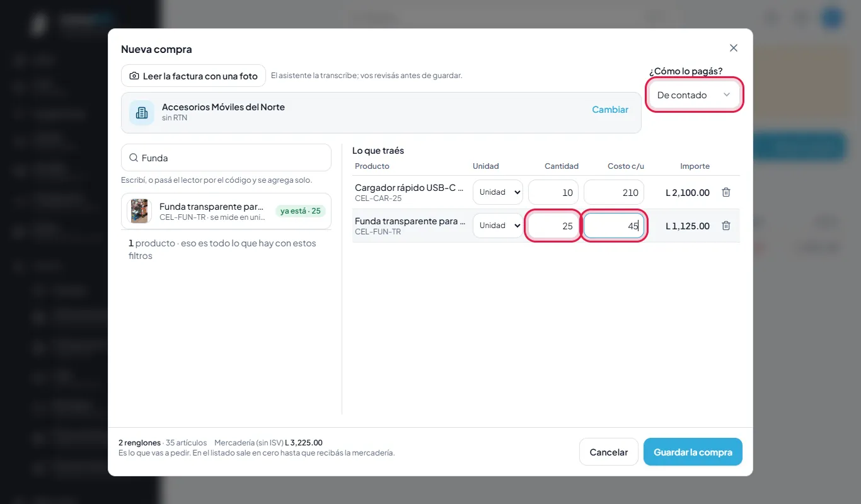Open Unidad dropdown for Funda transparente
The height and width of the screenshot is (504, 861).
coord(498,226)
